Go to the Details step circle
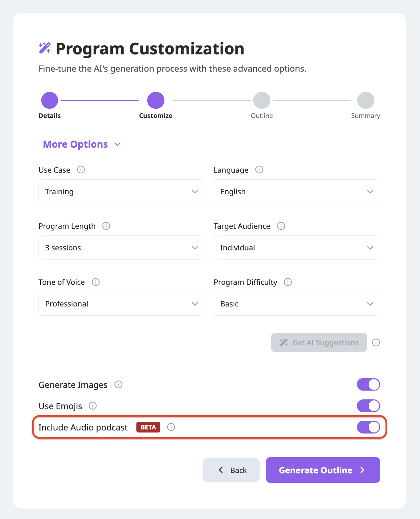The height and width of the screenshot is (519, 420). [50, 100]
